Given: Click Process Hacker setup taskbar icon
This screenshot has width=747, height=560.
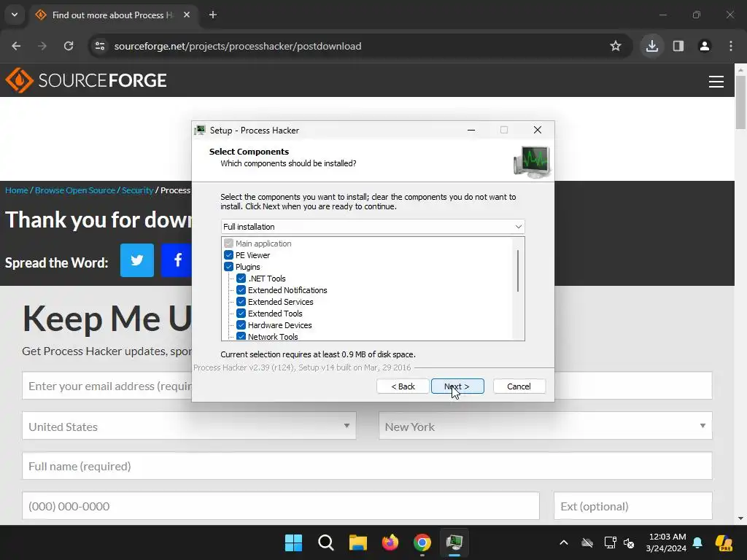Looking at the screenshot, I should click(454, 542).
